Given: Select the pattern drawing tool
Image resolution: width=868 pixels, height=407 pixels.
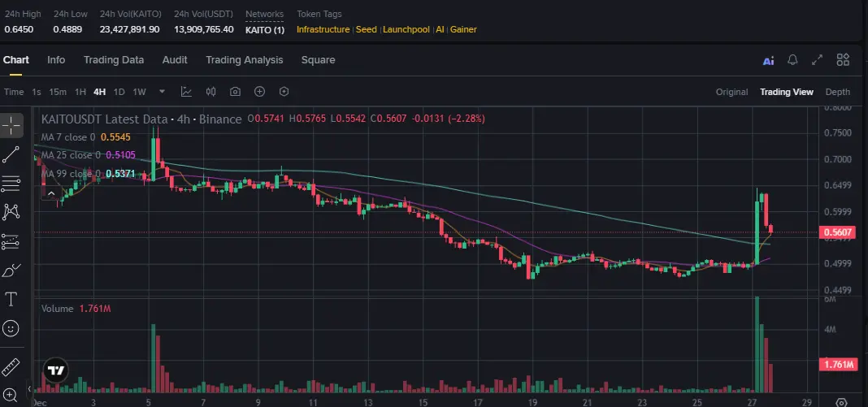Looking at the screenshot, I should click(x=11, y=212).
